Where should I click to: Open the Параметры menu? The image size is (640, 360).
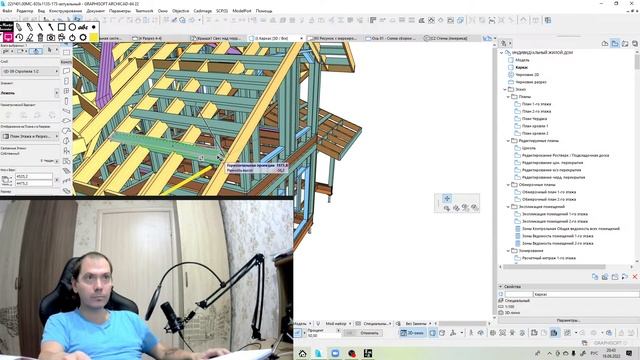tap(120, 11)
